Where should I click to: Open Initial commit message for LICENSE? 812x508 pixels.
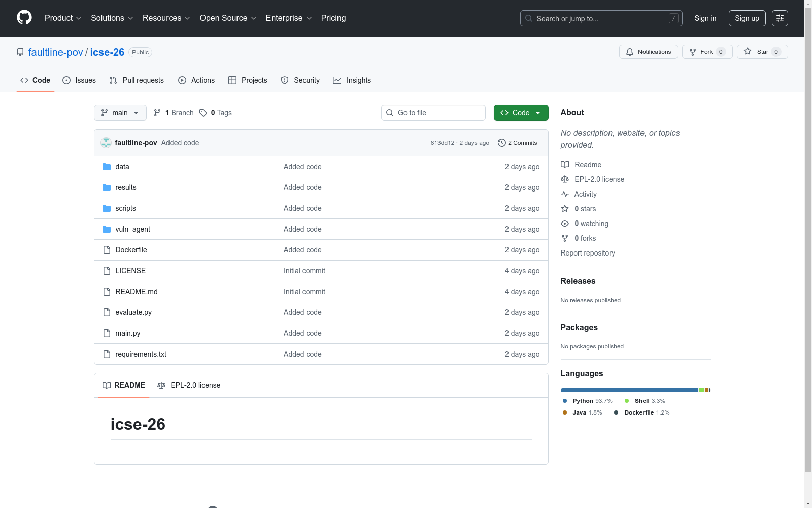coord(304,271)
